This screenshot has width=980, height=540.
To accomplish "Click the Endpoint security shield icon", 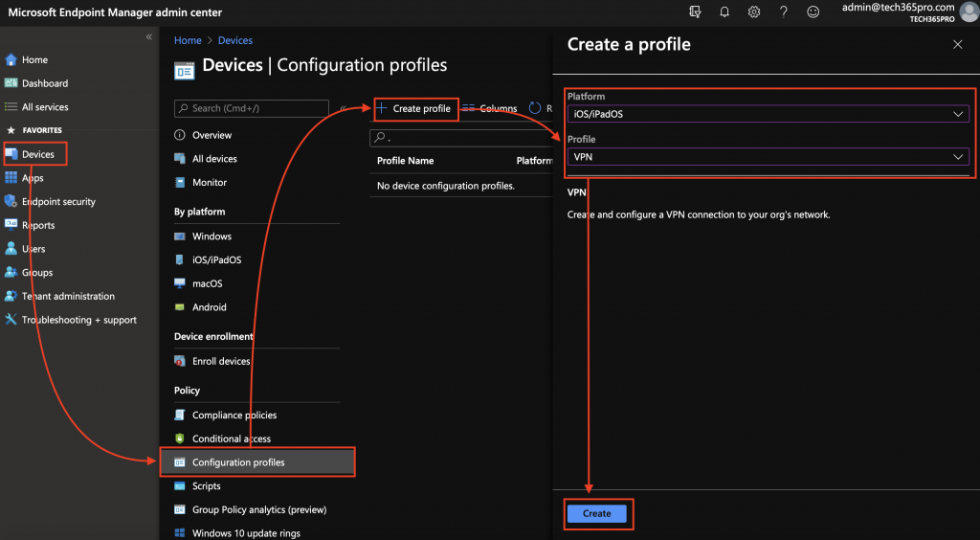I will [x=11, y=202].
